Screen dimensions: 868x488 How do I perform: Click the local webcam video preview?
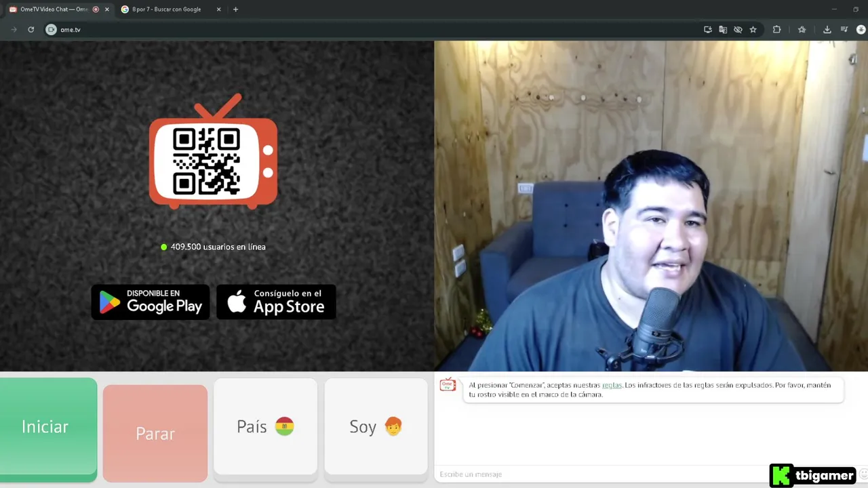click(x=651, y=206)
